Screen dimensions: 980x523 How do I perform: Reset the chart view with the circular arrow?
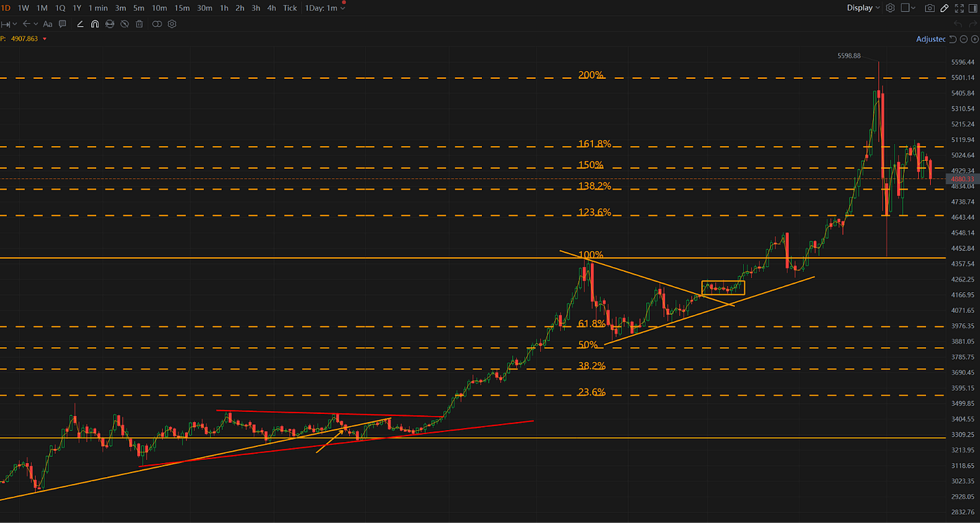(953, 39)
